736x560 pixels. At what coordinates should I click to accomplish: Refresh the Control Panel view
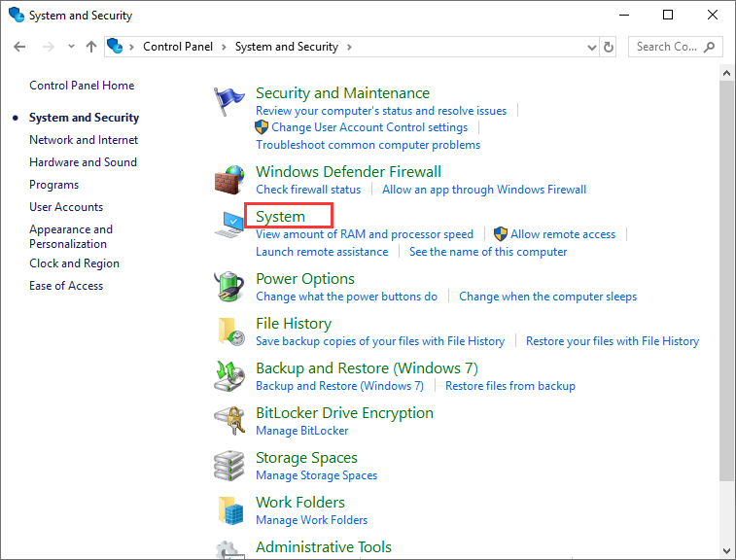click(x=609, y=47)
